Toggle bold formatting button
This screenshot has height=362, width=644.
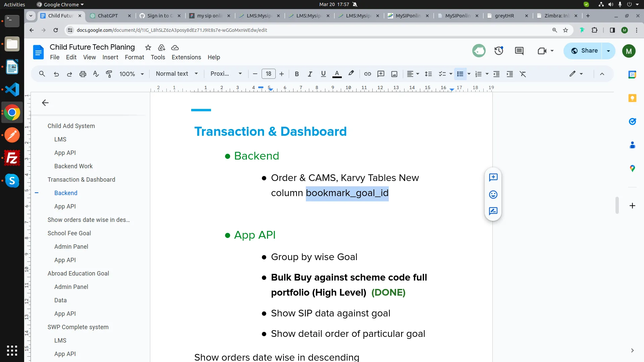[297, 74]
